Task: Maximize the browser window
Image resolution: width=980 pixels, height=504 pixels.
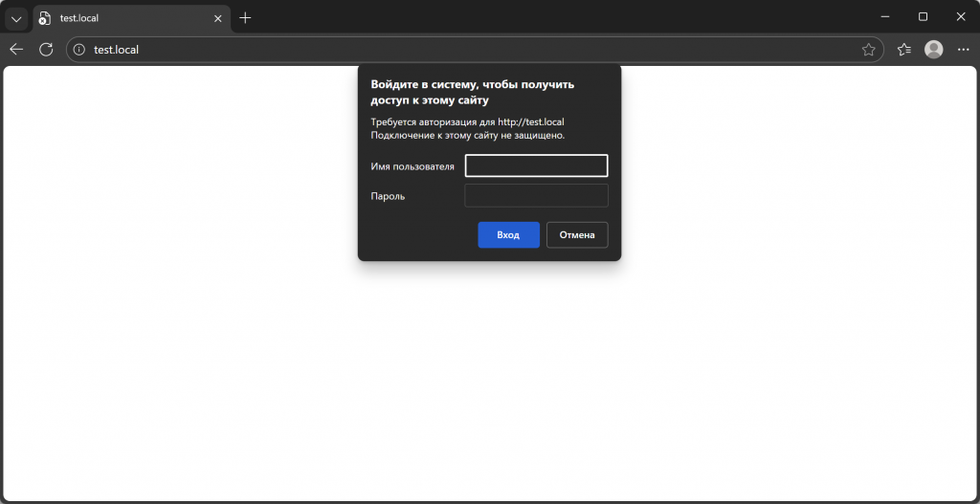Action: click(923, 17)
